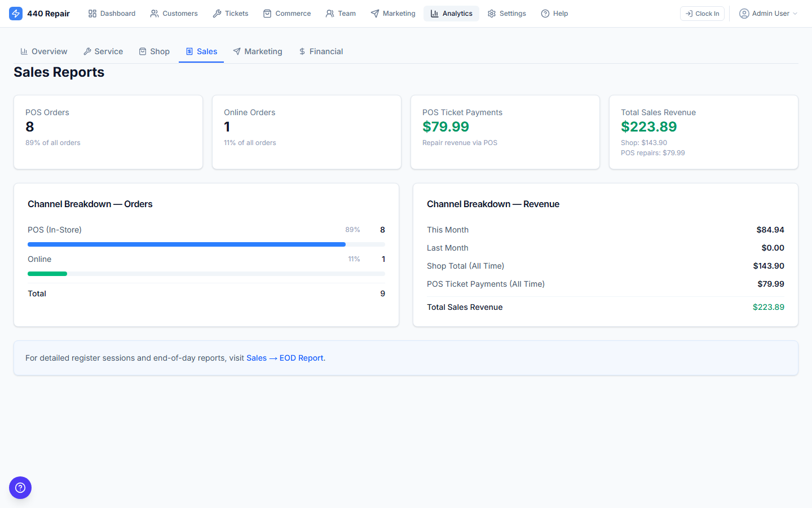Click the Analytics bar-chart icon
812x508 pixels.
click(433, 13)
